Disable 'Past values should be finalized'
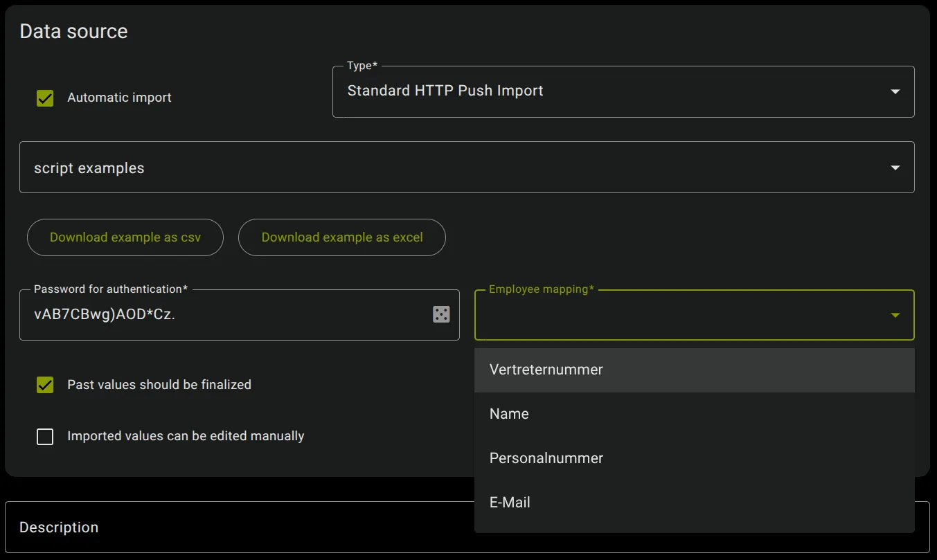Viewport: 937px width, 560px height. tap(44, 384)
